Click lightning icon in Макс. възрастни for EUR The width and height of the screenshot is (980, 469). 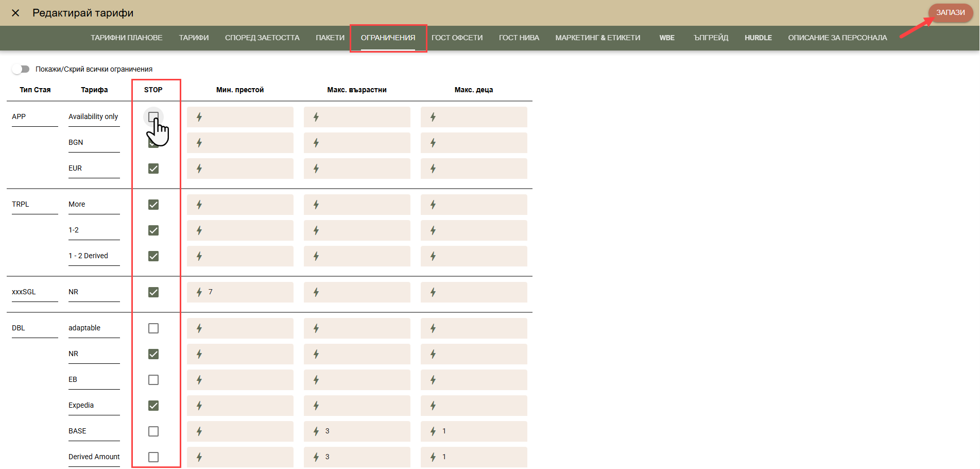(x=316, y=169)
